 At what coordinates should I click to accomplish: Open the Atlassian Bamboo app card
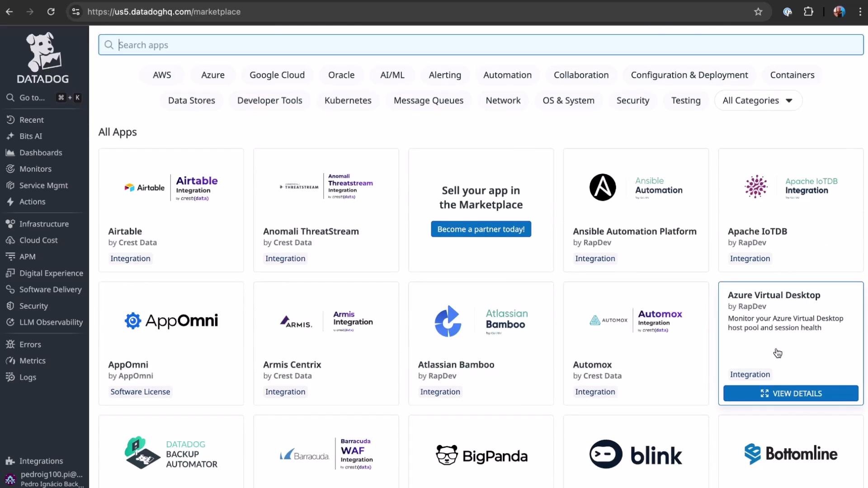point(481,343)
